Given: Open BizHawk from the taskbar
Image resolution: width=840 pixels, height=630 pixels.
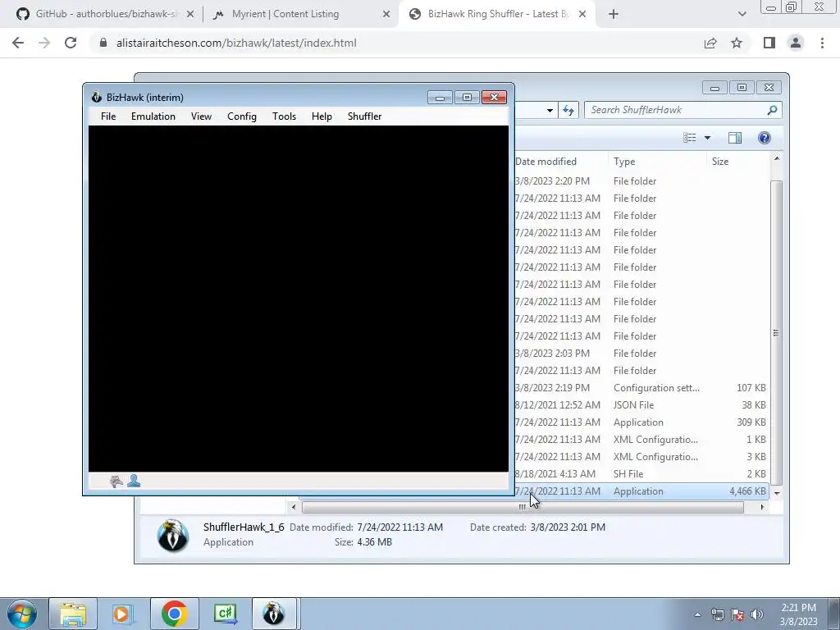Looking at the screenshot, I should (274, 614).
